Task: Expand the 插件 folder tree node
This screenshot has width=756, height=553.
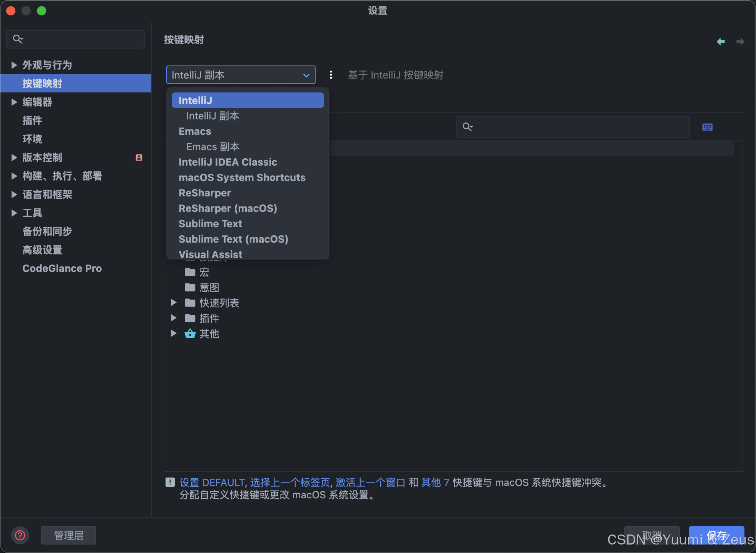Action: click(x=174, y=318)
